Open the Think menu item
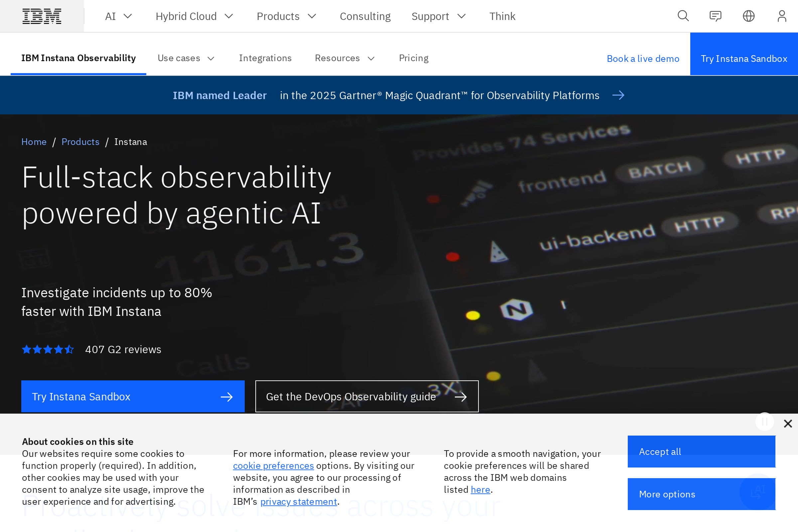 (x=502, y=16)
